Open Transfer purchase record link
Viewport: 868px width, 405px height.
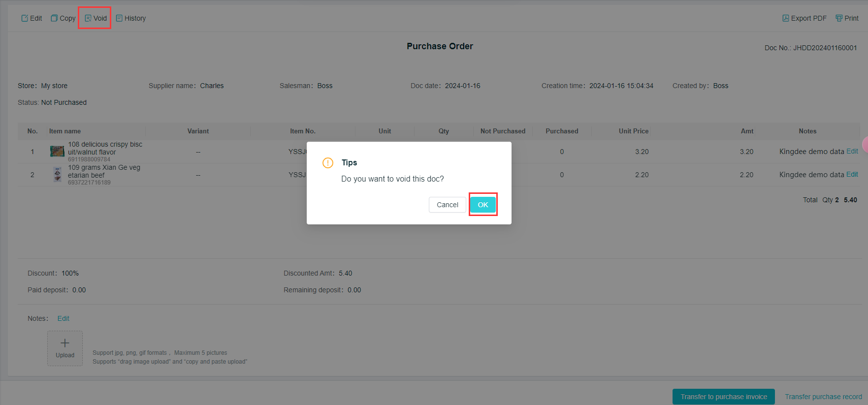(823, 397)
